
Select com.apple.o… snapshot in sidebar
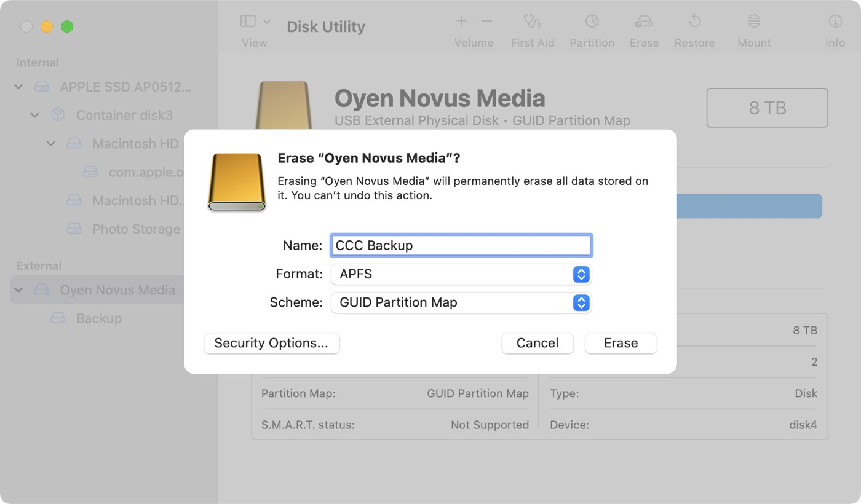tap(146, 172)
